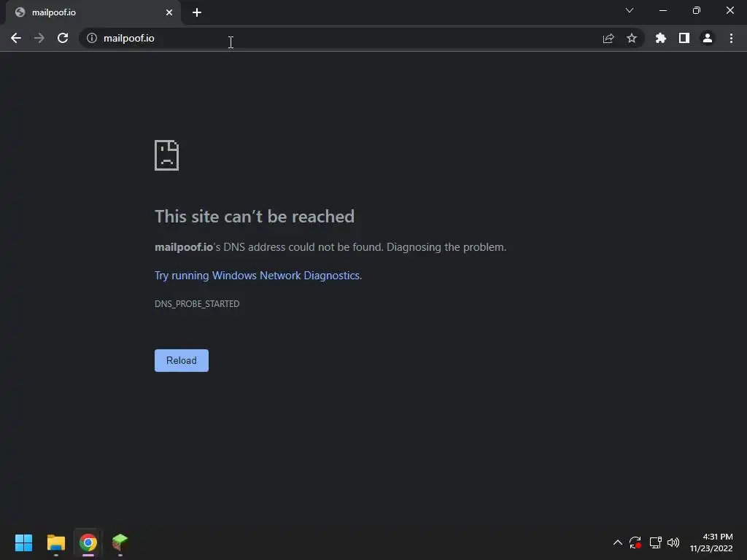The height and width of the screenshot is (560, 747).
Task: Open the volume speaker tray icon
Action: pos(673,542)
